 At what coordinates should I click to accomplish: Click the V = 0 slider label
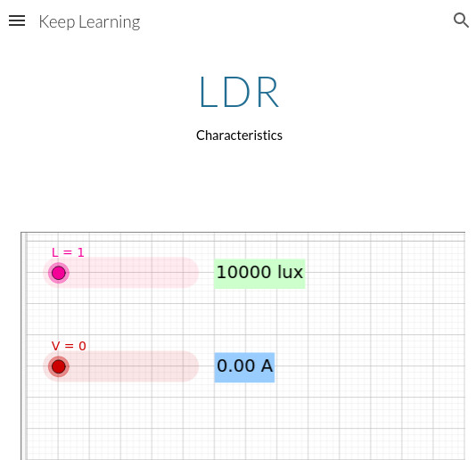pos(69,346)
